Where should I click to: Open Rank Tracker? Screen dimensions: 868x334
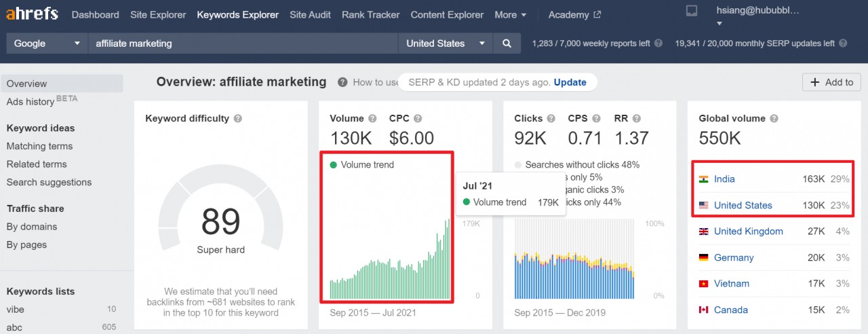click(x=371, y=14)
